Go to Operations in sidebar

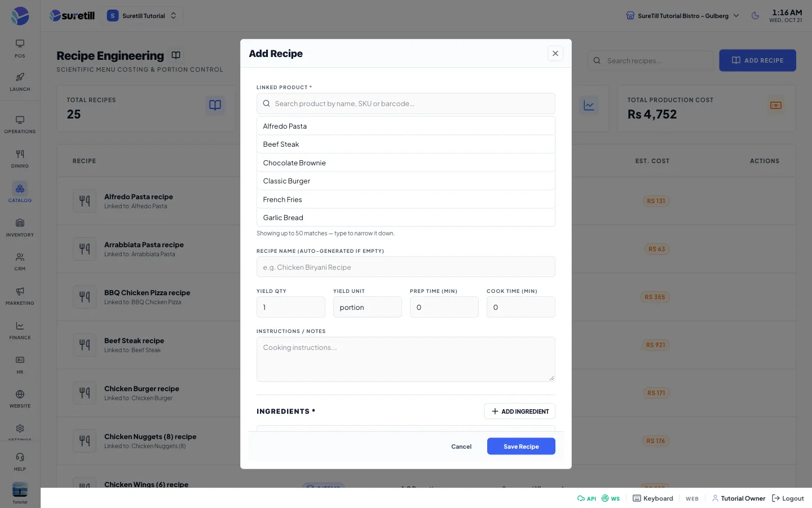click(20, 124)
